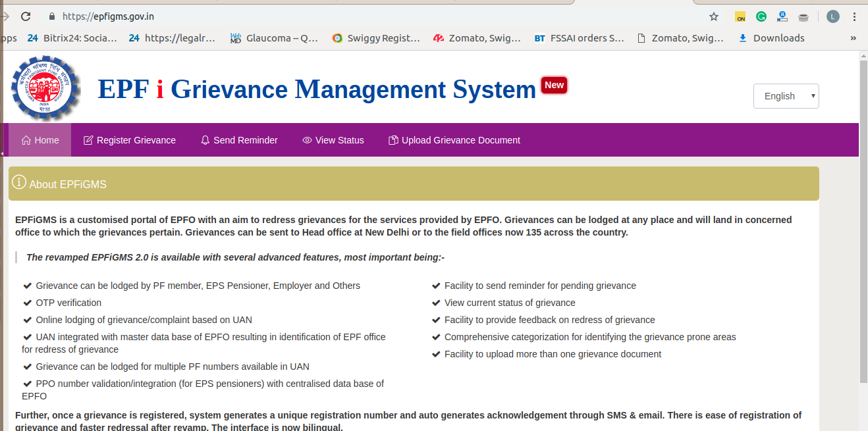Click the Send Reminder bell icon
Viewport: 868px width, 431px height.
pos(204,139)
